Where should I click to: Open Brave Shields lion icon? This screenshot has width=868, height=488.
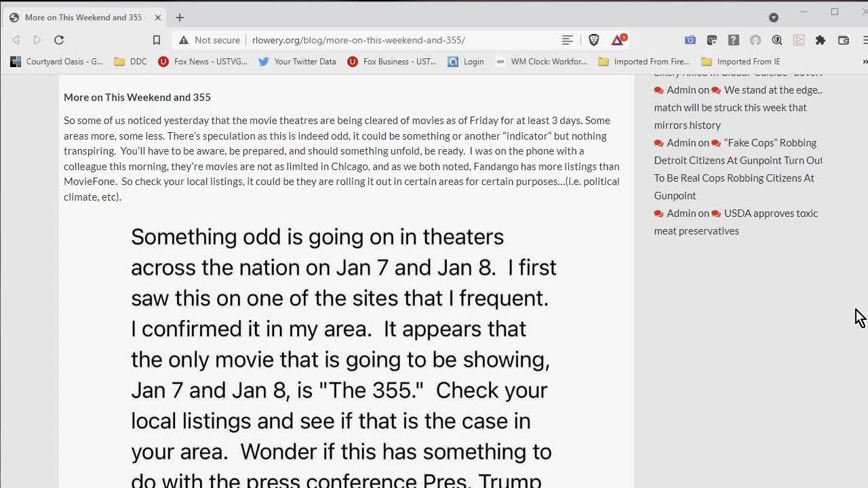coord(594,40)
